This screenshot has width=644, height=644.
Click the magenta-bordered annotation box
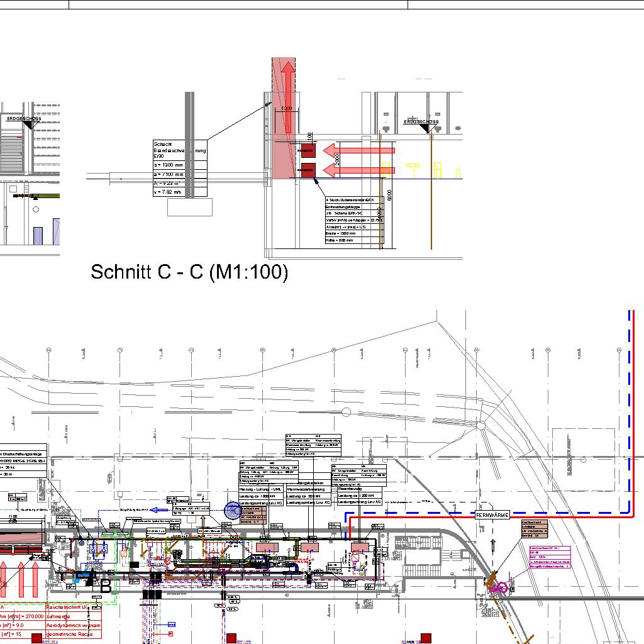tap(550, 557)
